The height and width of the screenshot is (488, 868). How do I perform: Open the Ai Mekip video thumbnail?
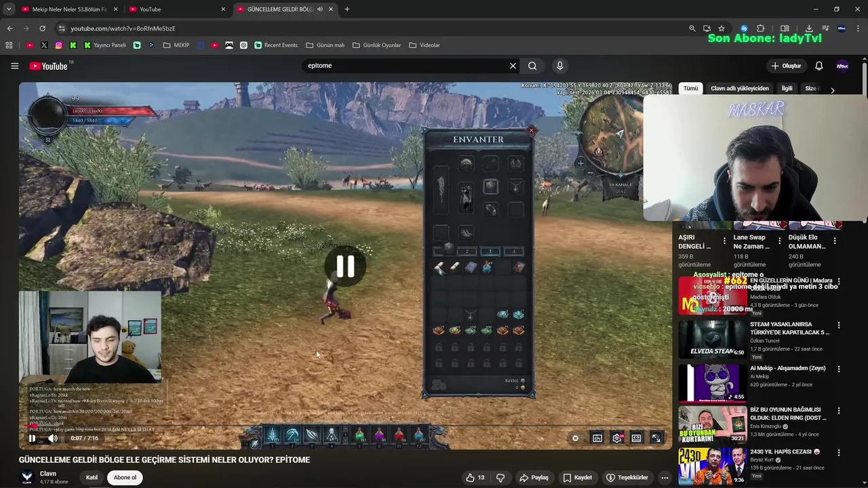pyautogui.click(x=712, y=383)
